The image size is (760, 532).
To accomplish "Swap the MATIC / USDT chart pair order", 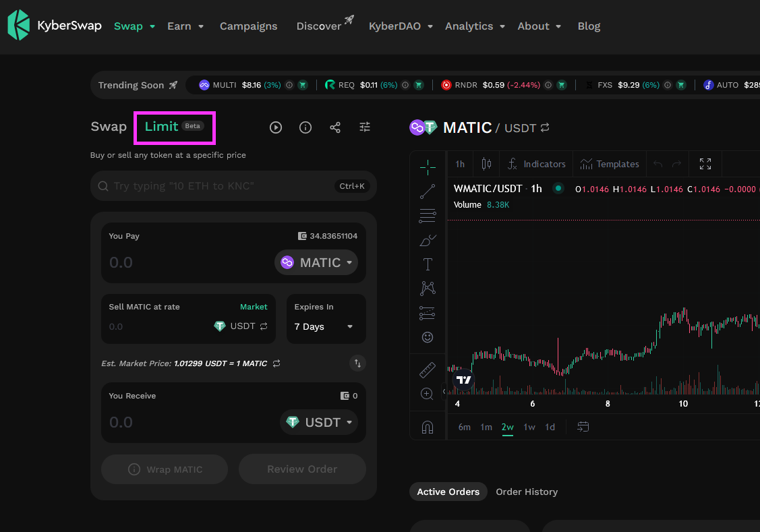I will tap(545, 127).
